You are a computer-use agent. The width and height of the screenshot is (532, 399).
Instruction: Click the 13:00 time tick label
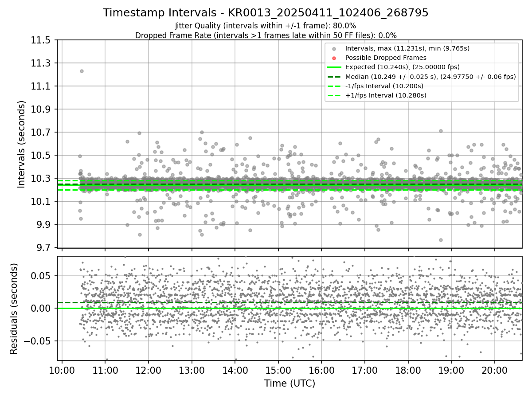coord(192,370)
